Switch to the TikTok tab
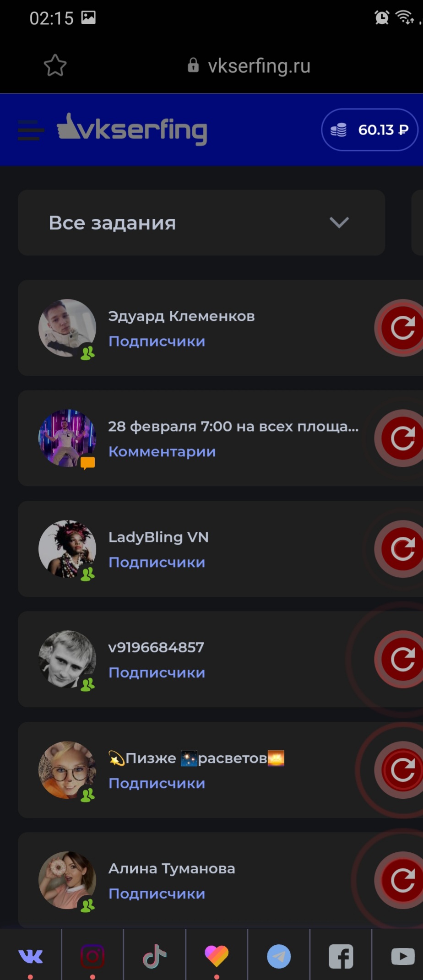The height and width of the screenshot is (980, 423). point(155,956)
